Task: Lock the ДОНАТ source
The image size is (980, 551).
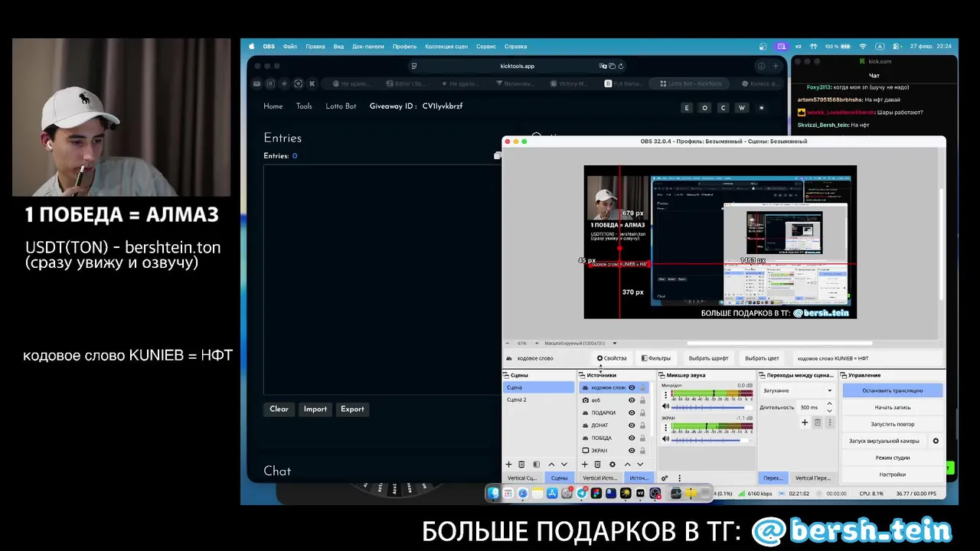Action: pos(642,425)
